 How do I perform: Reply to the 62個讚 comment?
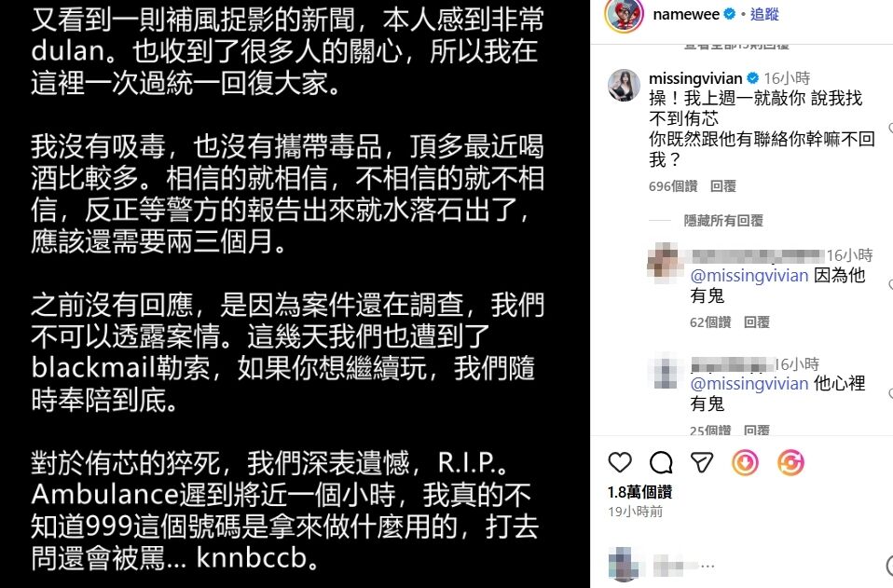[757, 322]
